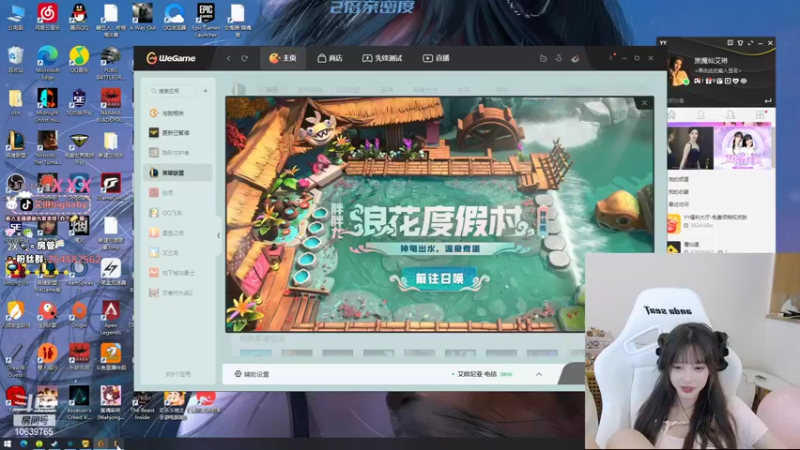The height and width of the screenshot is (450, 800).
Task: Open the Assassin's Creed desktop shortcut
Action: click(x=79, y=403)
